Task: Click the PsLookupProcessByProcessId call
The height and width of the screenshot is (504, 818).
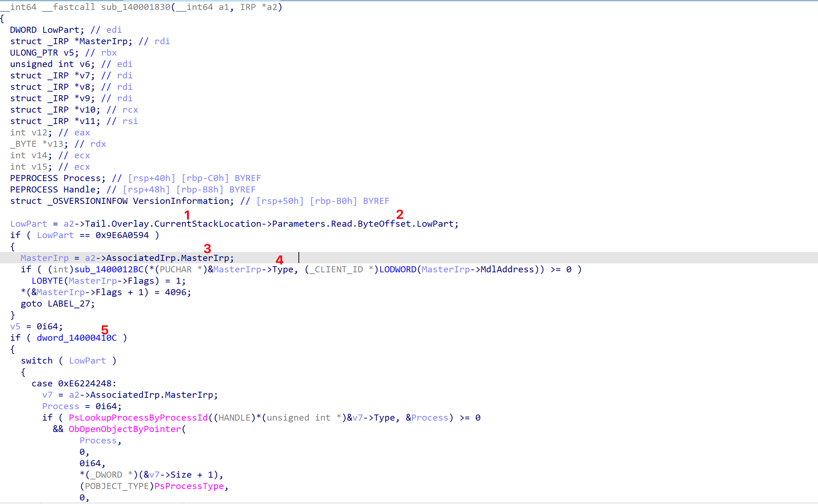Action: pyautogui.click(x=138, y=418)
